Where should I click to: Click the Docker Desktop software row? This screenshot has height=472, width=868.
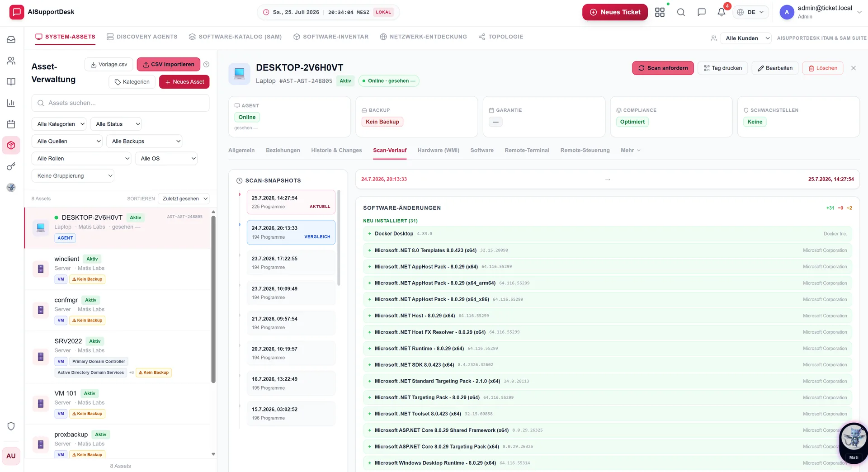pos(608,234)
